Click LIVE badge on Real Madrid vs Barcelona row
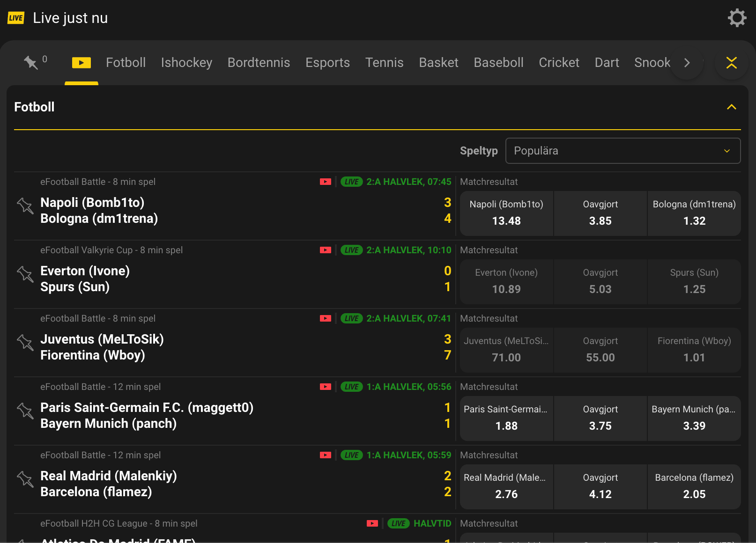 (352, 455)
